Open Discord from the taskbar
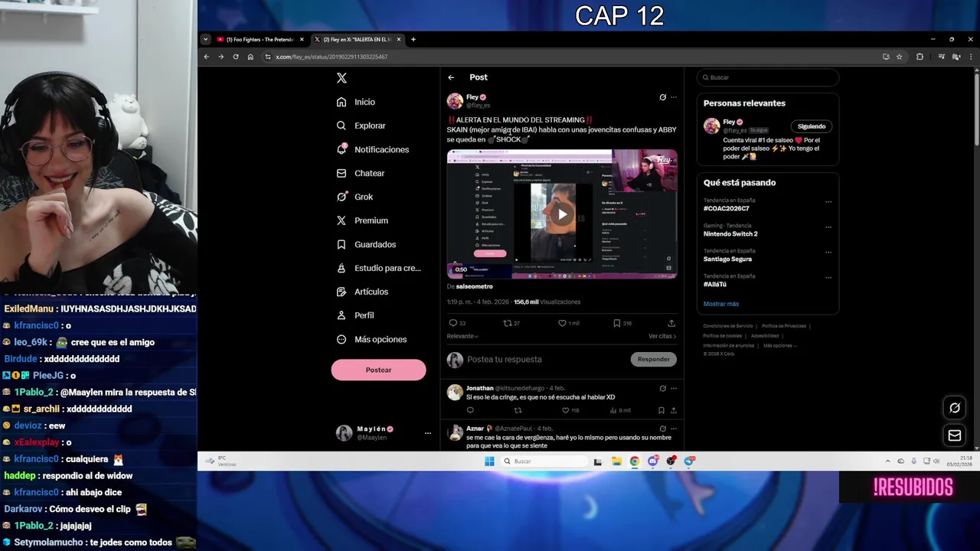The width and height of the screenshot is (980, 551). tap(652, 461)
